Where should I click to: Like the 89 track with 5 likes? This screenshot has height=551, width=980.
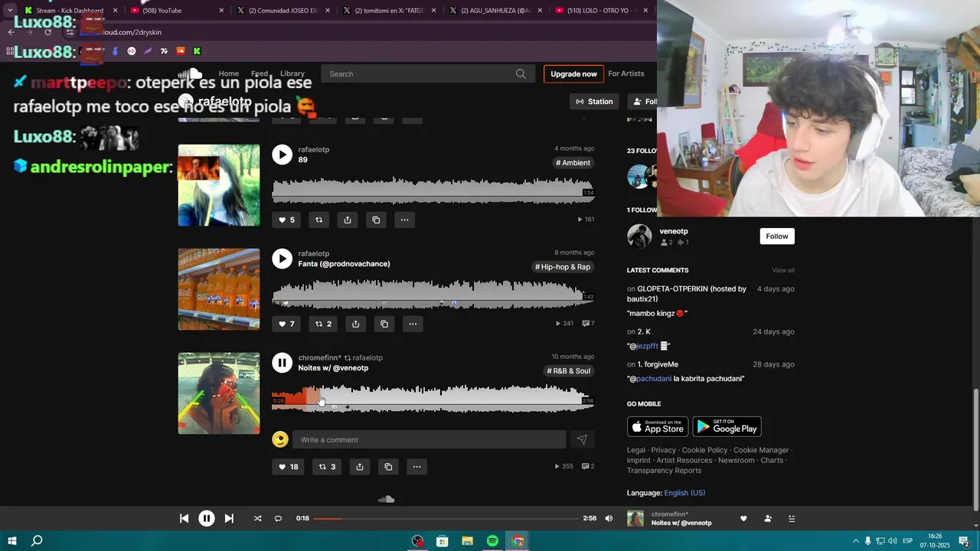point(287,220)
